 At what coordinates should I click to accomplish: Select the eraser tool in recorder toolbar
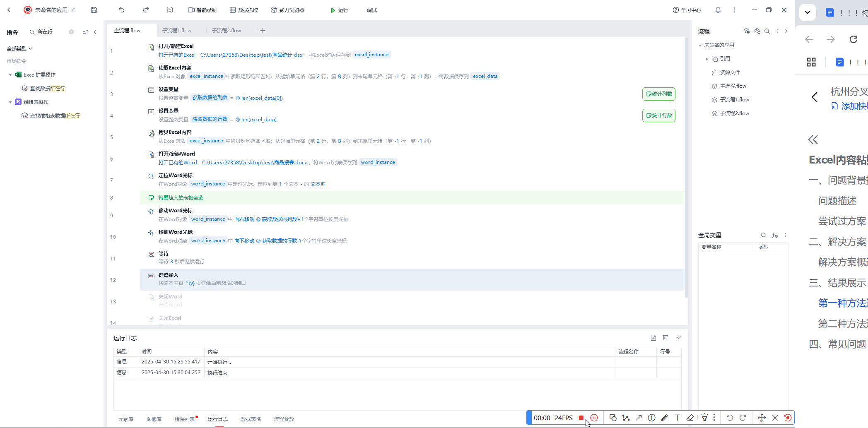click(690, 418)
